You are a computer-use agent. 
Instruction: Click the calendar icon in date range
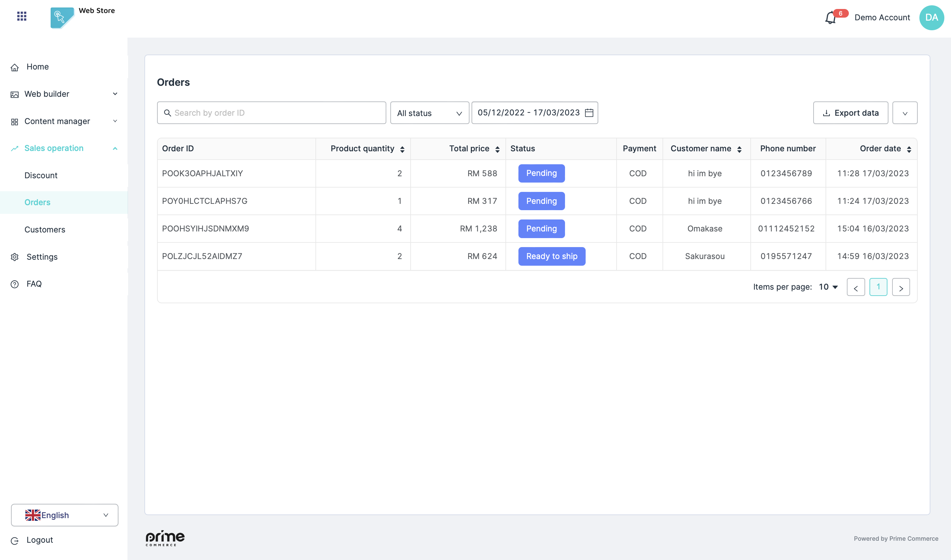click(589, 113)
